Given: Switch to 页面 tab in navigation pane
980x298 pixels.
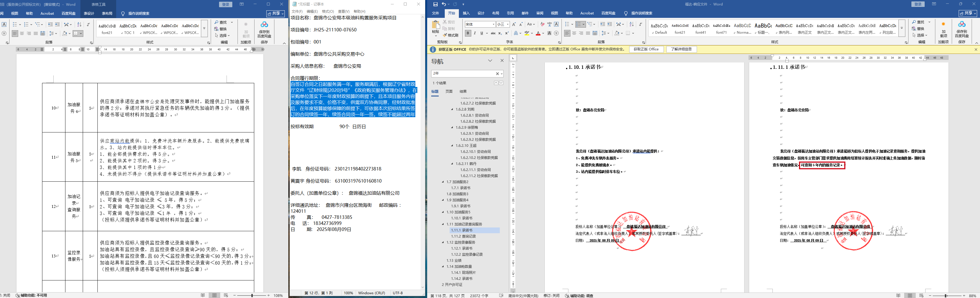Looking at the screenshot, I should 449,92.
